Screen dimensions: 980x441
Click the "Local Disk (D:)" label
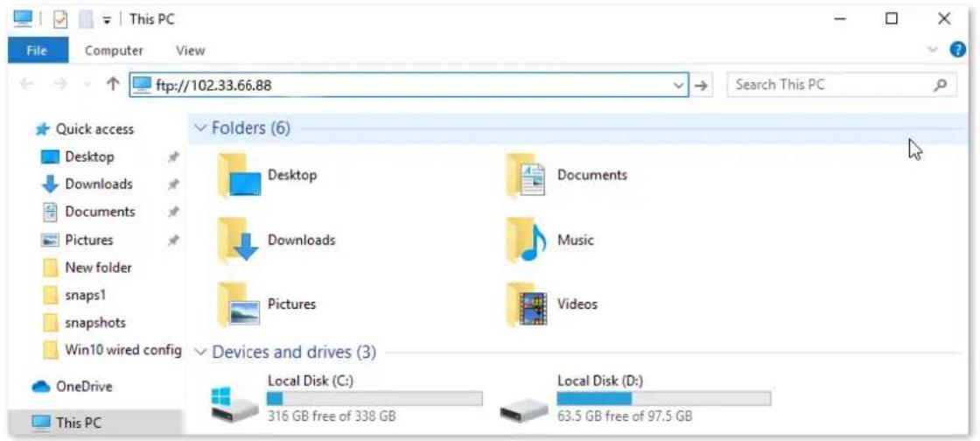(600, 381)
